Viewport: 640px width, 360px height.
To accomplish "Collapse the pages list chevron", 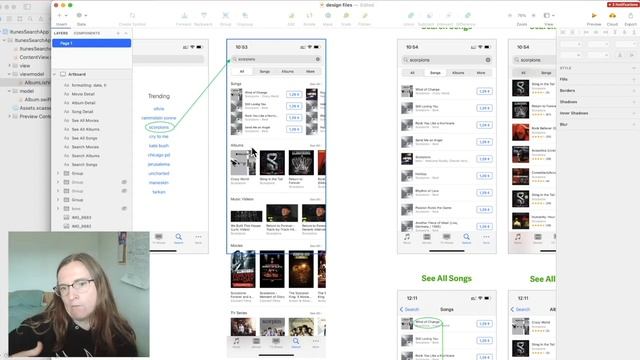I will (x=126, y=33).
